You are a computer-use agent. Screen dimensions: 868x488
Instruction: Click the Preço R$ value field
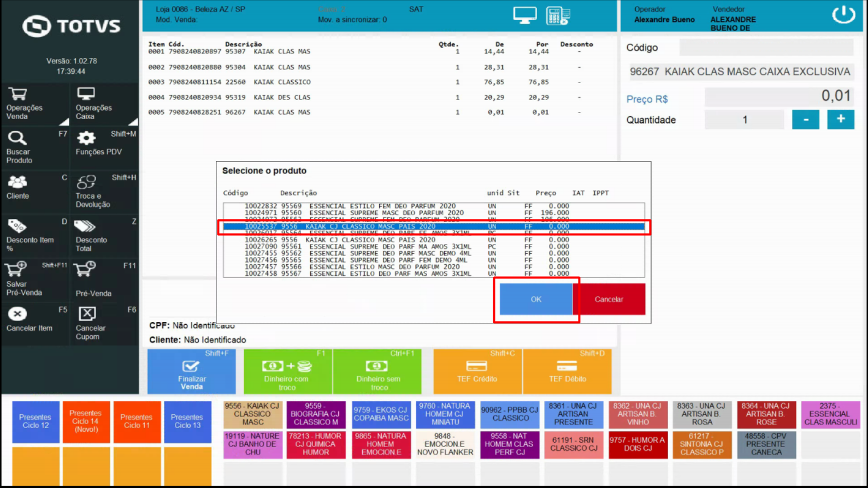[780, 97]
